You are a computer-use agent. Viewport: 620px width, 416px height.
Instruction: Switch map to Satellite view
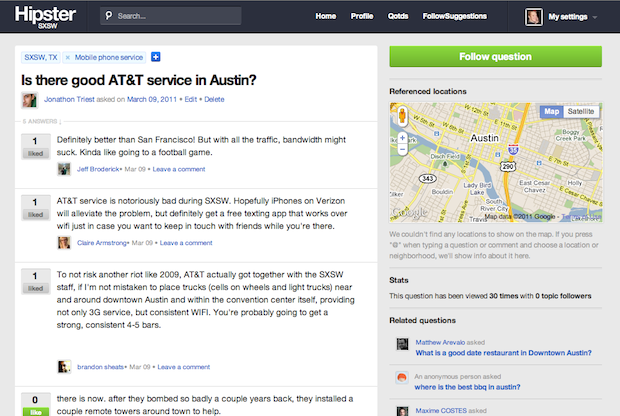coord(581,112)
